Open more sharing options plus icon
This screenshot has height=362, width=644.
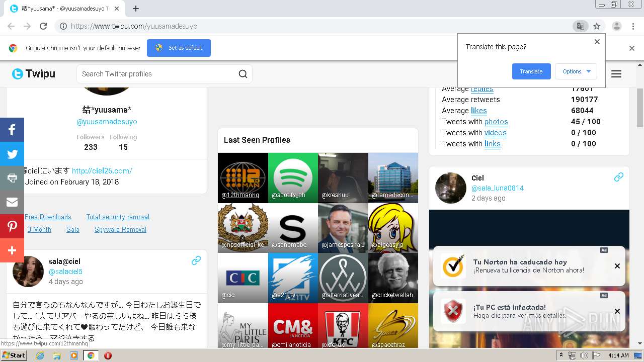click(12, 250)
